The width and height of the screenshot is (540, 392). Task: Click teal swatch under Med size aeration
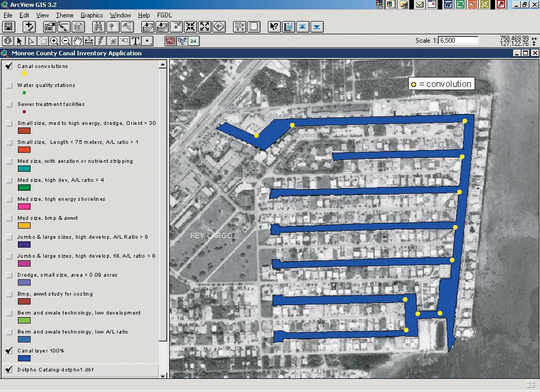coord(24,169)
